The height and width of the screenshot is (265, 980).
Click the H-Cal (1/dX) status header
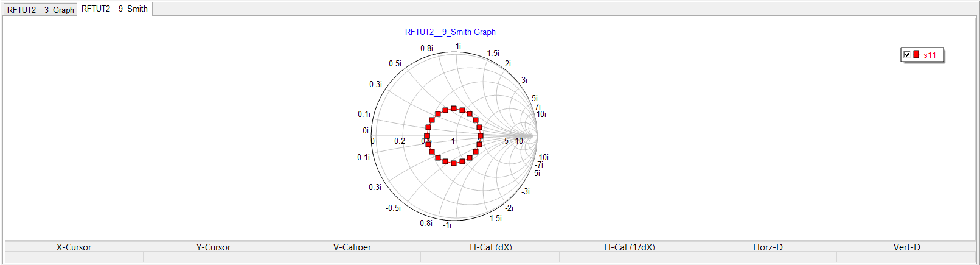coord(630,247)
